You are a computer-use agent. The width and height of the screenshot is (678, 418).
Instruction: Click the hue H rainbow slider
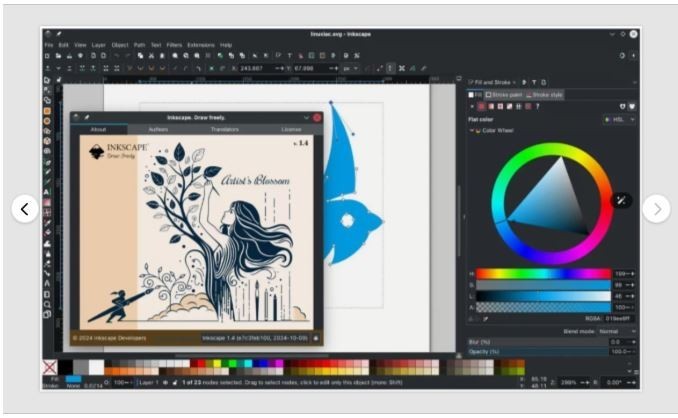point(544,274)
